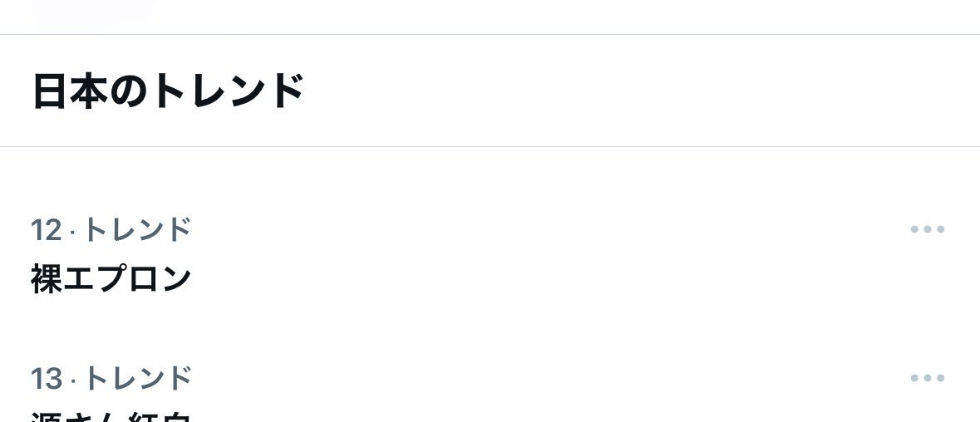Click the rank number 12
The height and width of the screenshot is (422, 980).
tap(47, 230)
